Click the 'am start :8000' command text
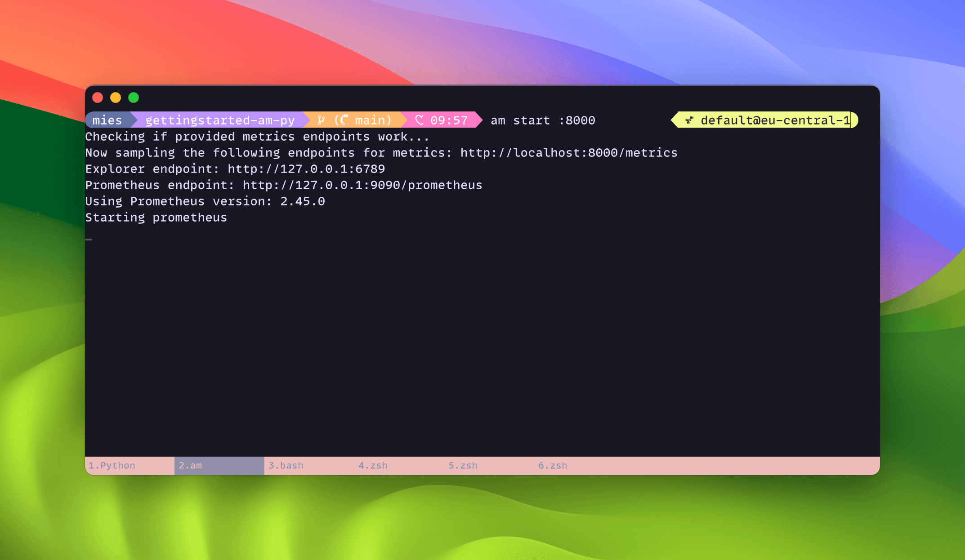The width and height of the screenshot is (965, 560). tap(542, 120)
